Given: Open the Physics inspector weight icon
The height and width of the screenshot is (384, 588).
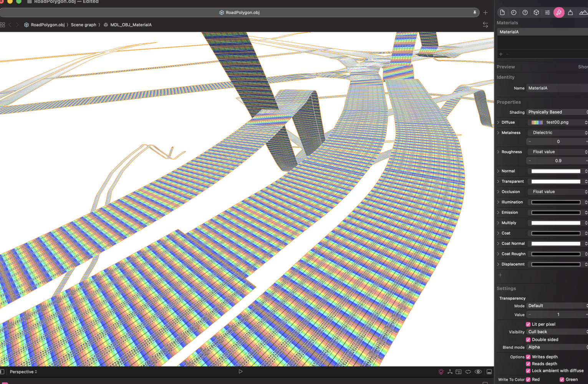Looking at the screenshot, I should [570, 12].
